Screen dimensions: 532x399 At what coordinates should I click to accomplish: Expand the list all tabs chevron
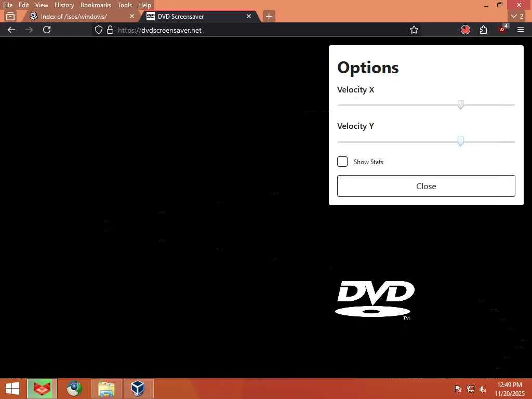point(517,16)
